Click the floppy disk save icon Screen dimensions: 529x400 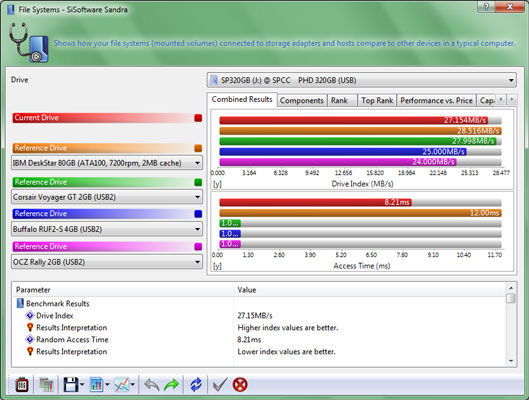[71, 384]
